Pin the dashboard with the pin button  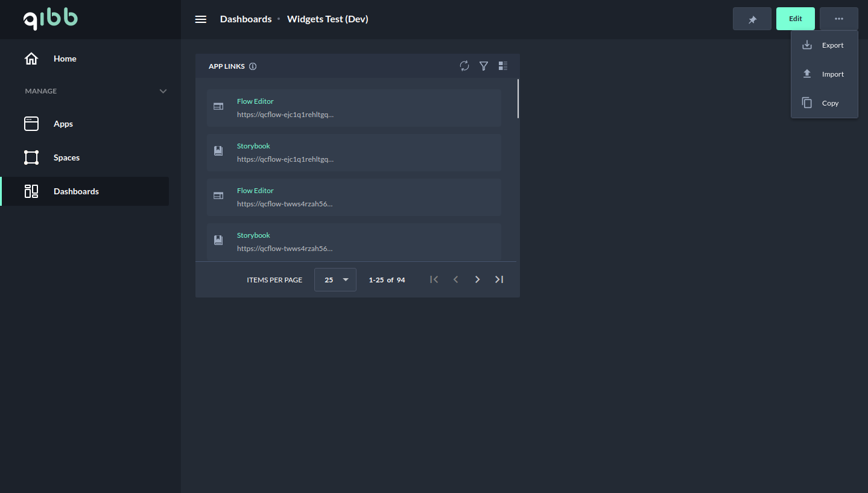[x=752, y=19]
